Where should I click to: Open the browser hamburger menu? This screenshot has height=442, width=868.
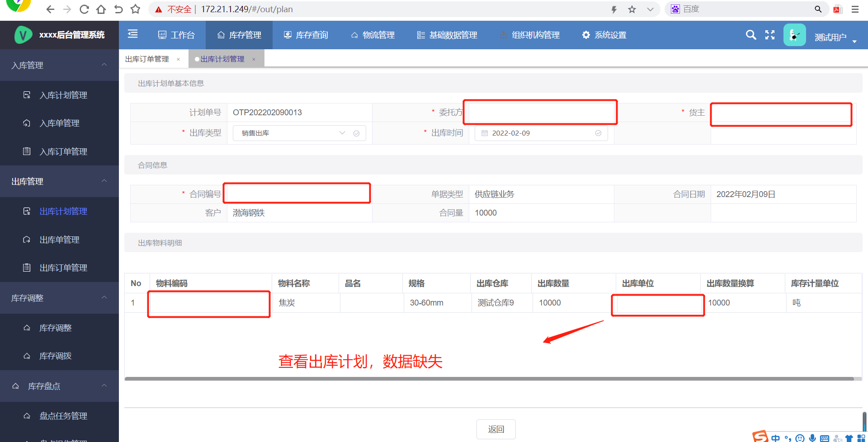pyautogui.click(x=855, y=9)
